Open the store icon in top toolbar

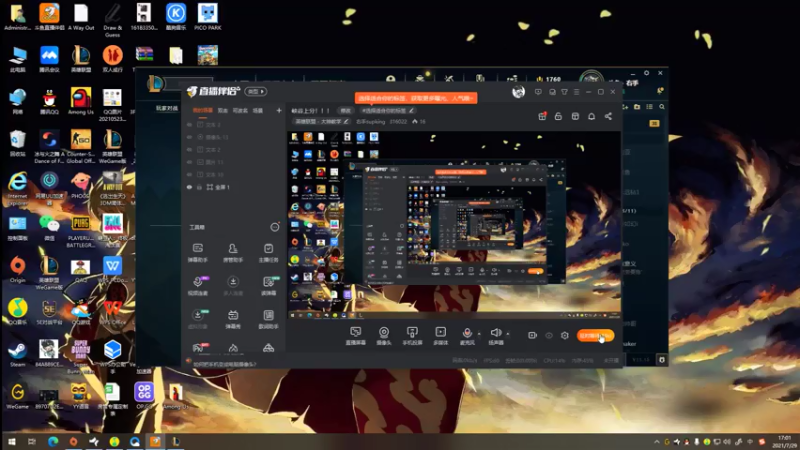pos(575,116)
